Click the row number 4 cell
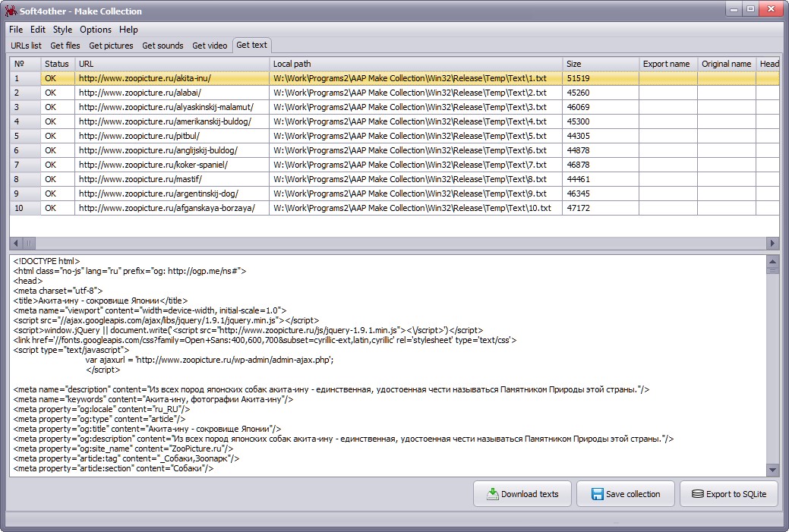 [x=25, y=121]
